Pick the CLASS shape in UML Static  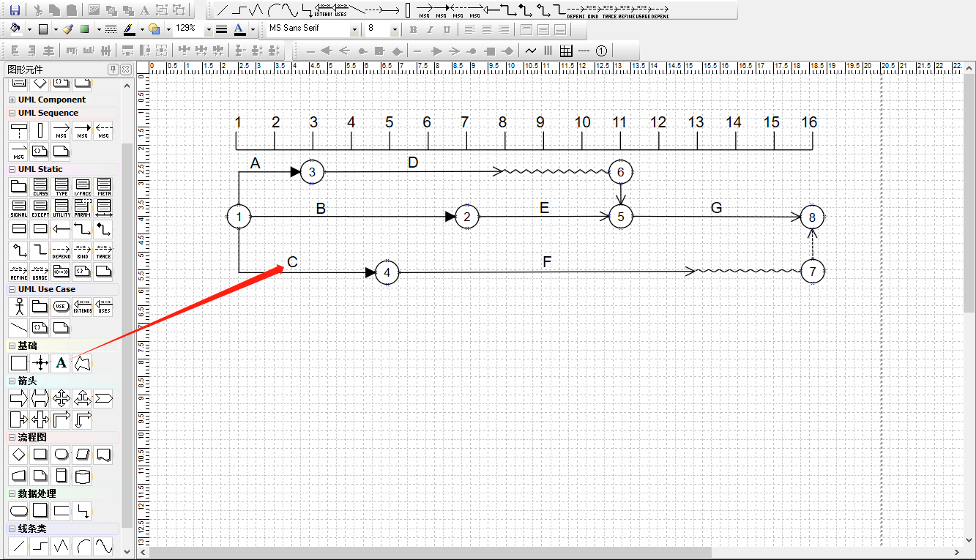coord(41,187)
